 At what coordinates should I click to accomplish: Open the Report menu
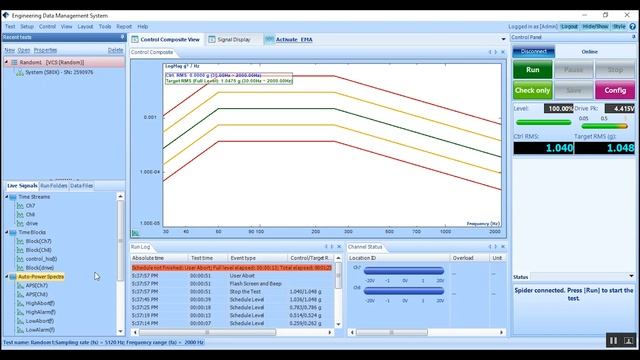[124, 27]
